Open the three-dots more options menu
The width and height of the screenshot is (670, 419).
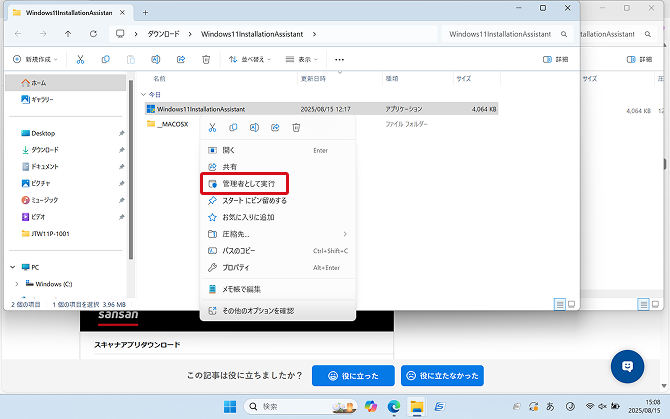click(x=339, y=59)
